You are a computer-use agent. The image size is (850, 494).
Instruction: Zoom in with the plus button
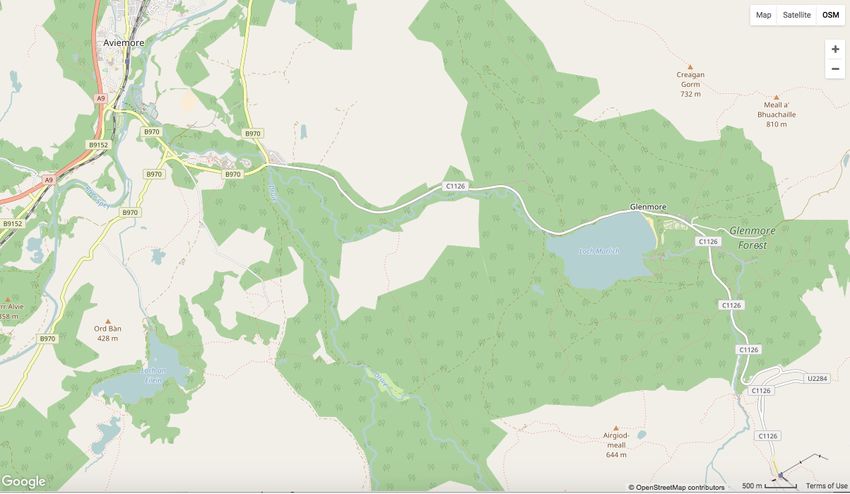835,49
